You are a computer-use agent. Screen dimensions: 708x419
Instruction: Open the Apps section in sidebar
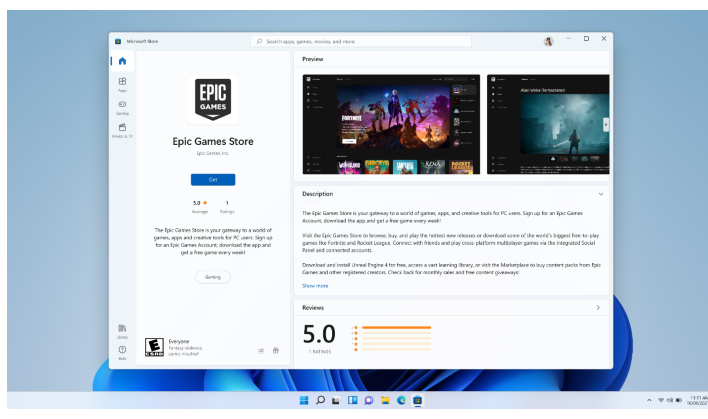coord(122,84)
